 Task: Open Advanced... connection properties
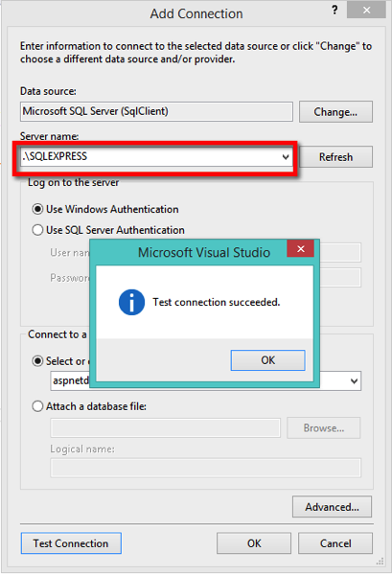(332, 507)
